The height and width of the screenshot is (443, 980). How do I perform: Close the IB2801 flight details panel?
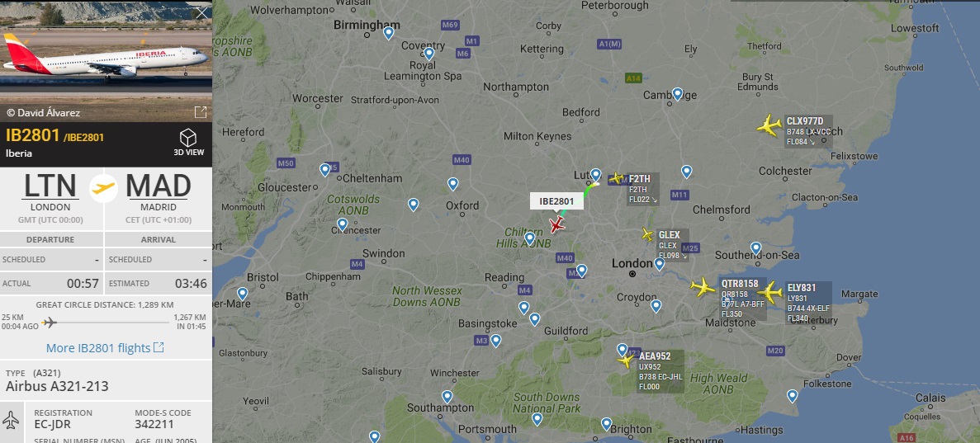click(x=201, y=13)
